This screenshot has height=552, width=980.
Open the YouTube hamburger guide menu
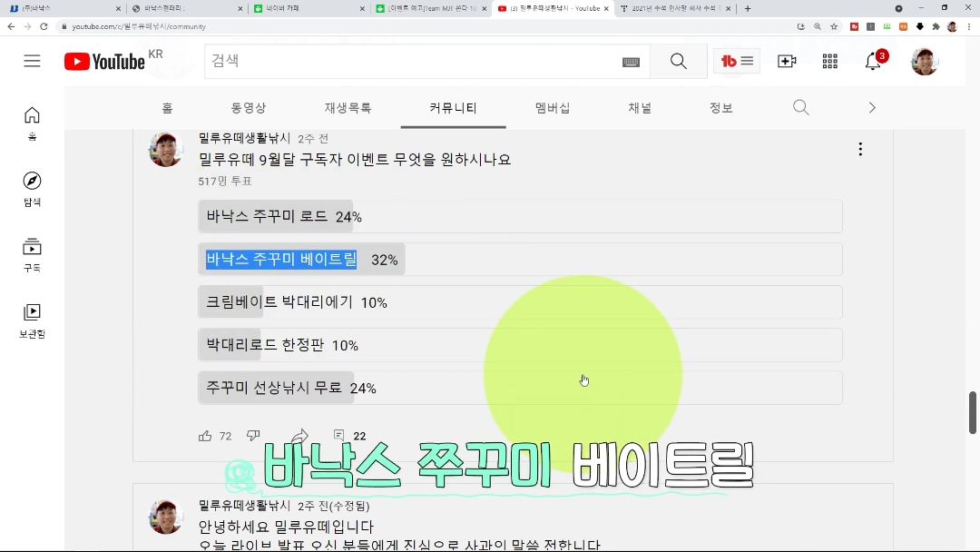(32, 61)
